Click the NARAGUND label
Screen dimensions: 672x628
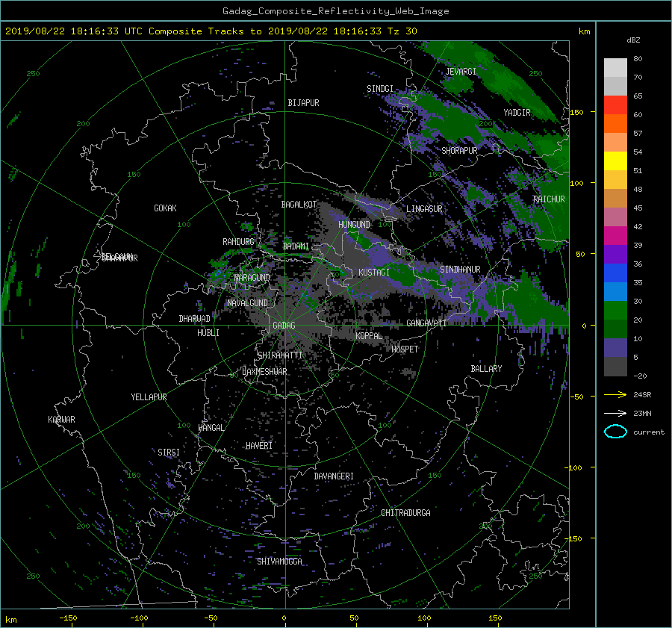click(x=252, y=277)
